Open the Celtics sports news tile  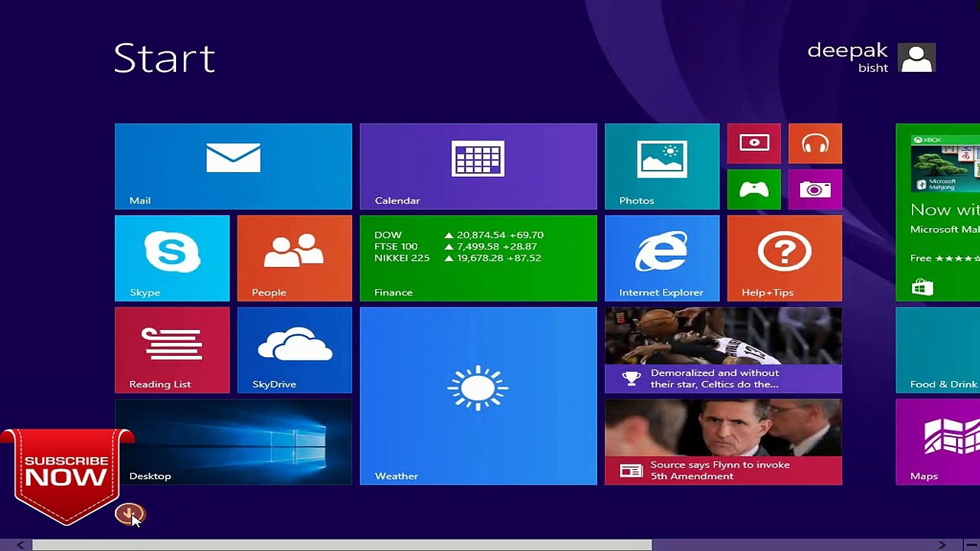pos(724,350)
